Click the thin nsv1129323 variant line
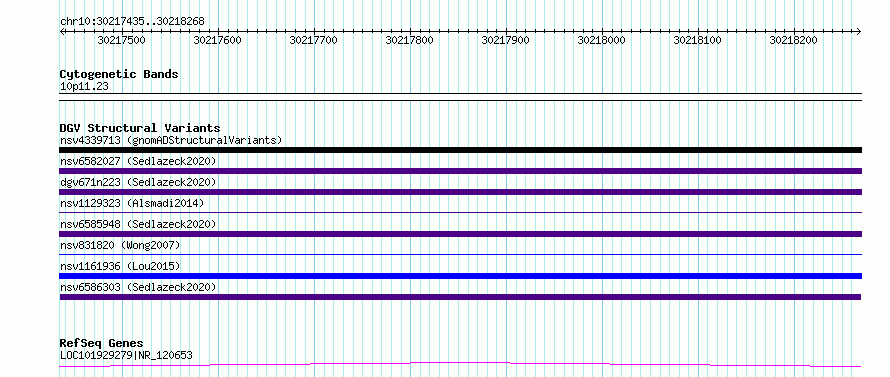 460,213
